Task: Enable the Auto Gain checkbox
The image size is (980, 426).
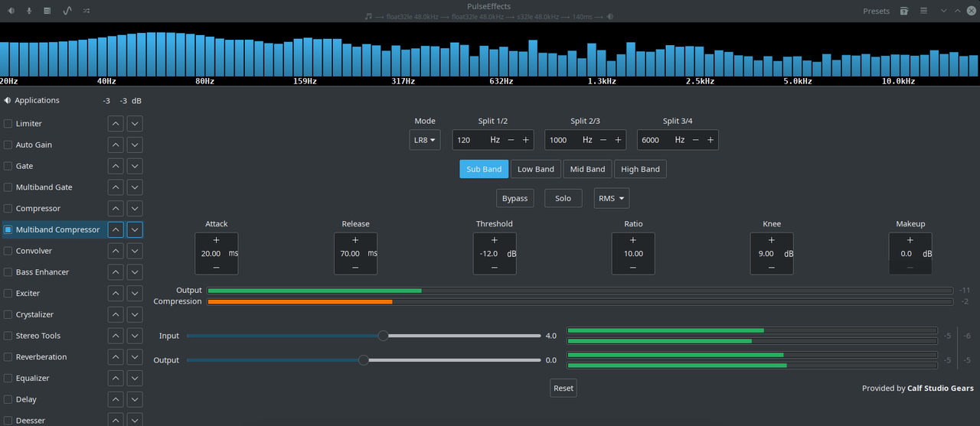Action: (x=8, y=145)
